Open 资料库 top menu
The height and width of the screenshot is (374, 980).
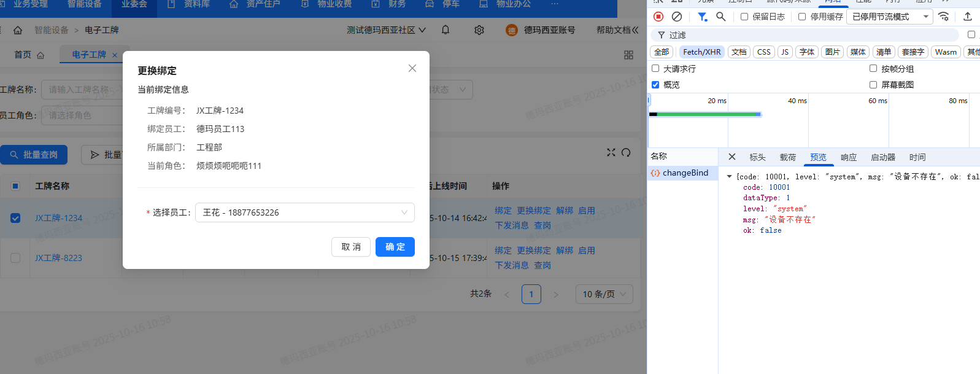pos(188,4)
